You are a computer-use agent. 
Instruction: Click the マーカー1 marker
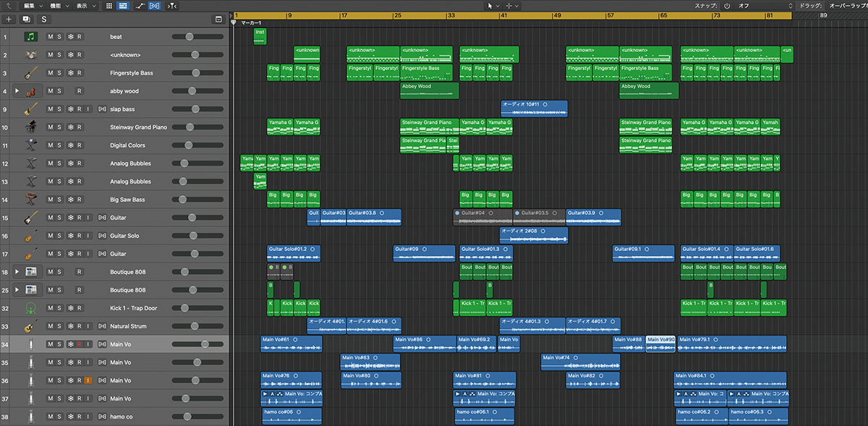click(250, 23)
